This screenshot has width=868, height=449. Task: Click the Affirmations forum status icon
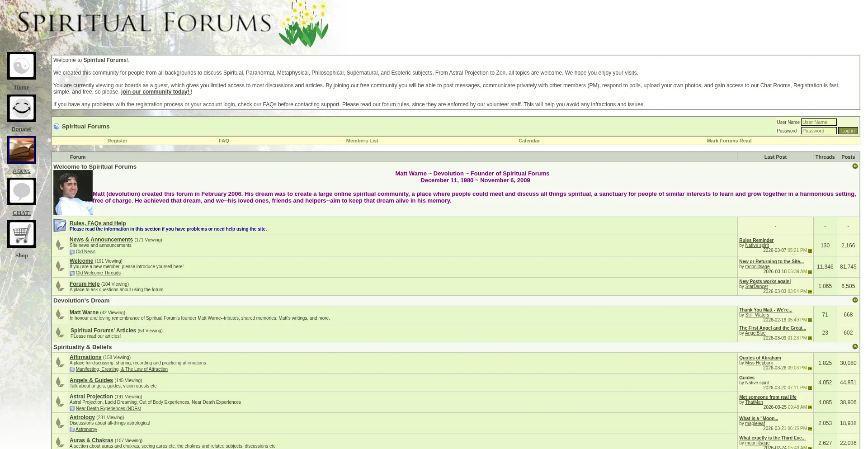[60, 363]
